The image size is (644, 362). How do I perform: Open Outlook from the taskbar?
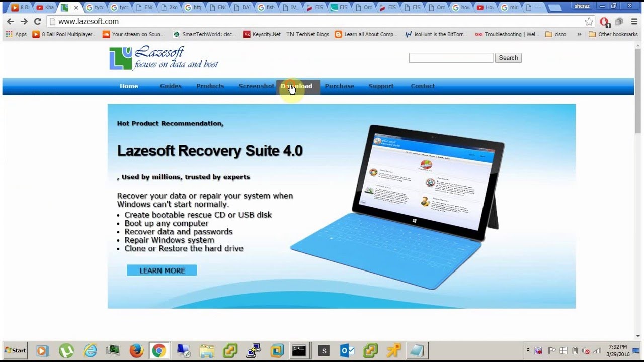pyautogui.click(x=347, y=350)
